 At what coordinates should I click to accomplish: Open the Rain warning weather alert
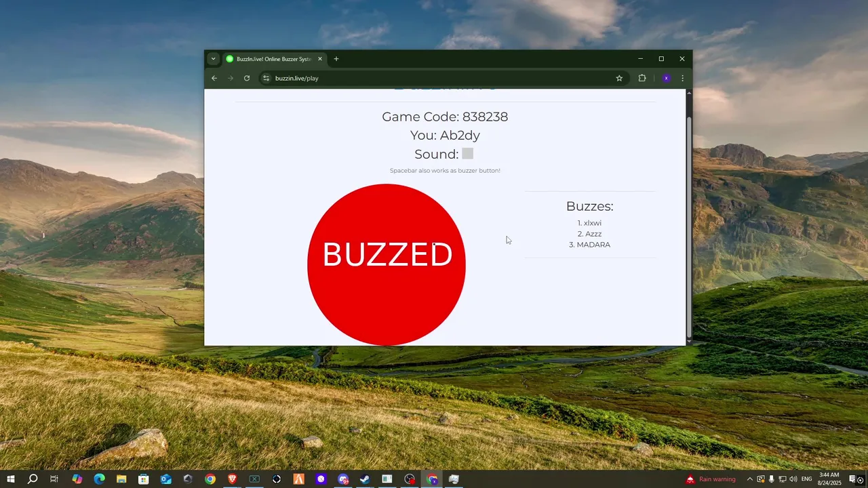tap(711, 479)
